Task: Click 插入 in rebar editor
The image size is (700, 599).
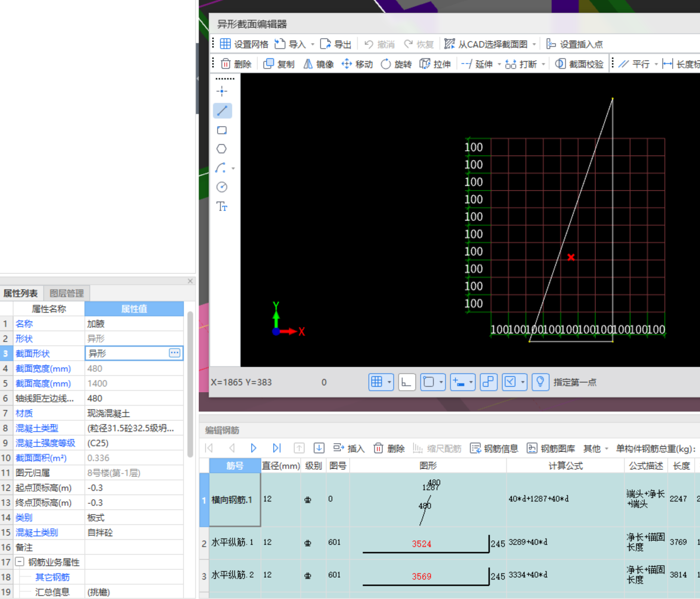Action: (349, 448)
